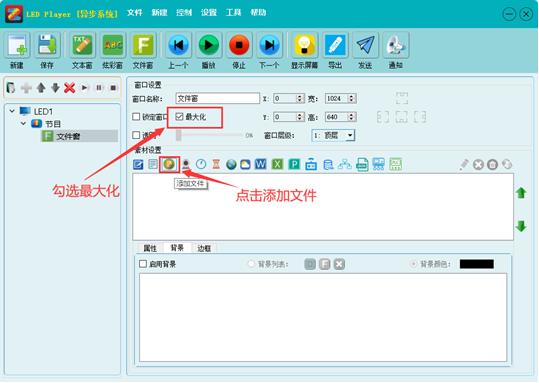The image size is (539, 383).
Task: Click the database material icon
Action: coord(328,165)
